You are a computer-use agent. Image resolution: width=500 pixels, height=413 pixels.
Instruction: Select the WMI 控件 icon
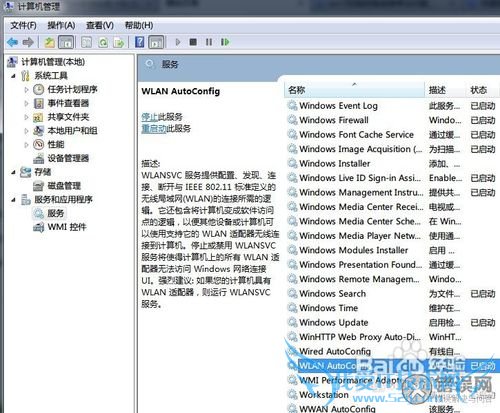click(x=39, y=227)
